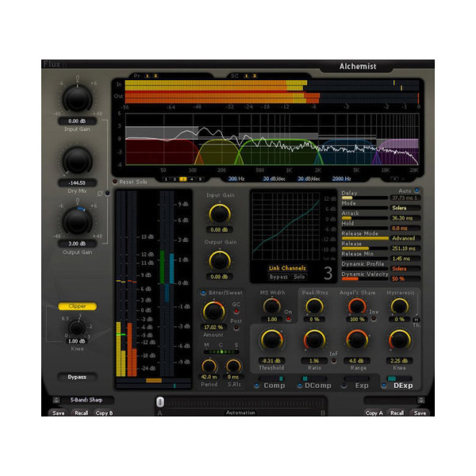
Task: Click the Bitter/Sweet Period knob
Action: click(209, 366)
